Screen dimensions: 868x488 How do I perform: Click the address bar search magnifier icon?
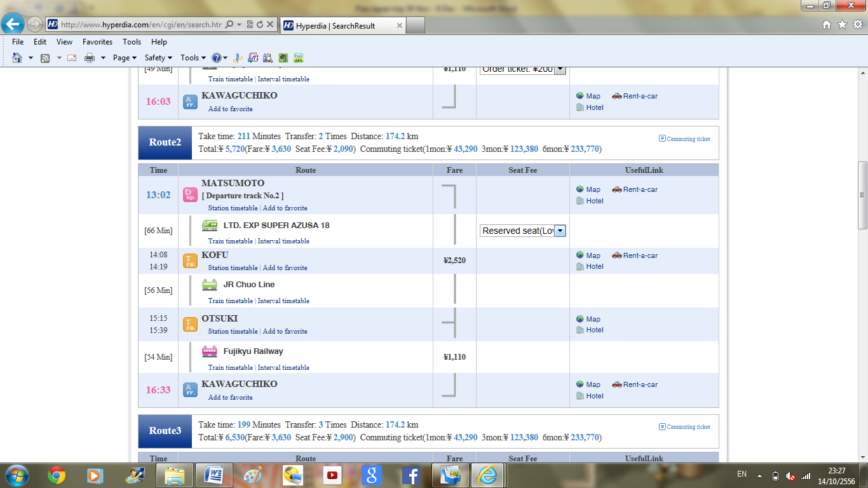tap(229, 25)
